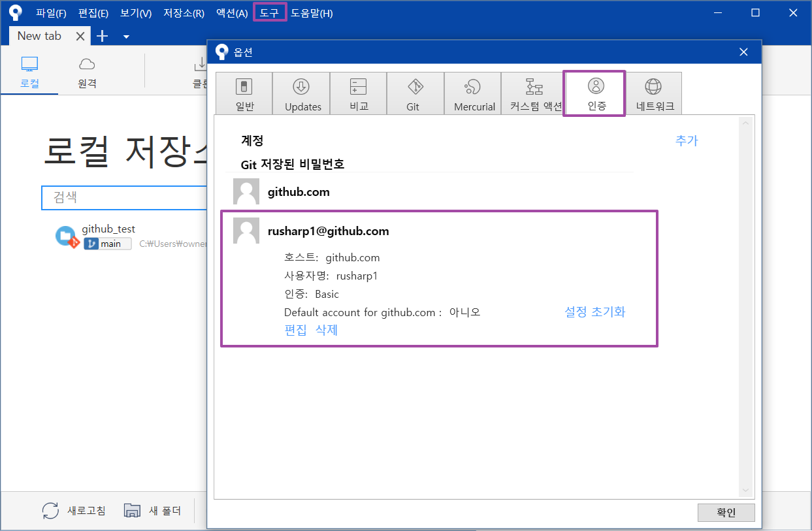The width and height of the screenshot is (812, 531).
Task: Click the github.com account avatar
Action: pyautogui.click(x=246, y=192)
